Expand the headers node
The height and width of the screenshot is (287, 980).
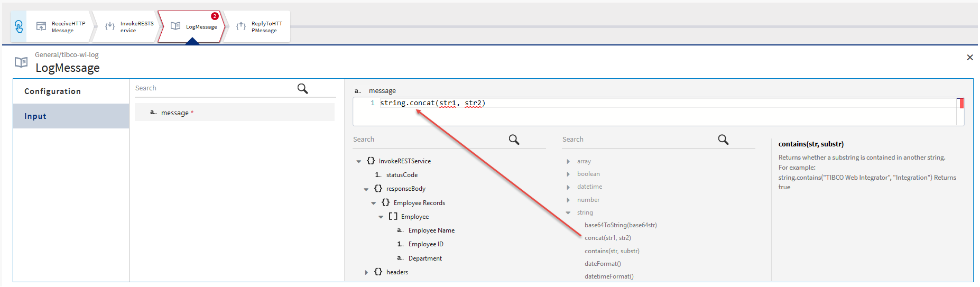(366, 273)
